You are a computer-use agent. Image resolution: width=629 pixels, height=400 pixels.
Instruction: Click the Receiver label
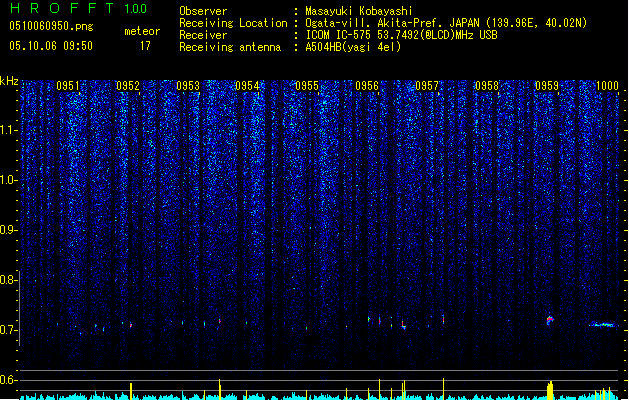[203, 35]
